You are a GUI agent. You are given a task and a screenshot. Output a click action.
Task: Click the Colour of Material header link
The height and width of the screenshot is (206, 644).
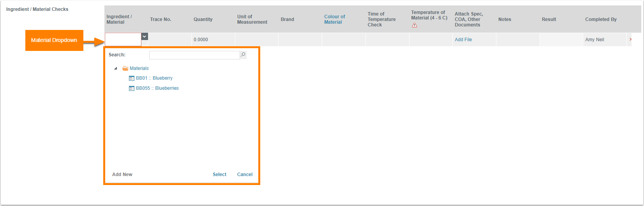tap(334, 19)
